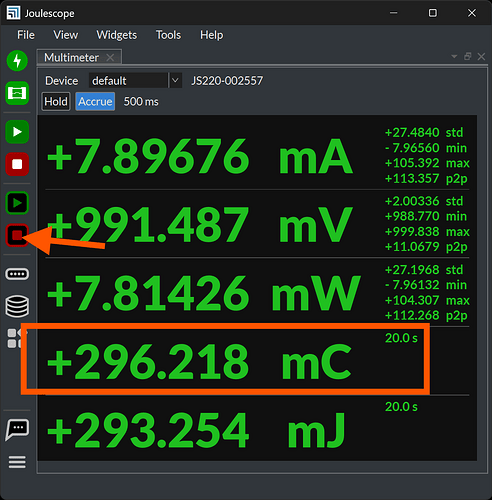Open the database stack icon in sidebar

coord(17,306)
